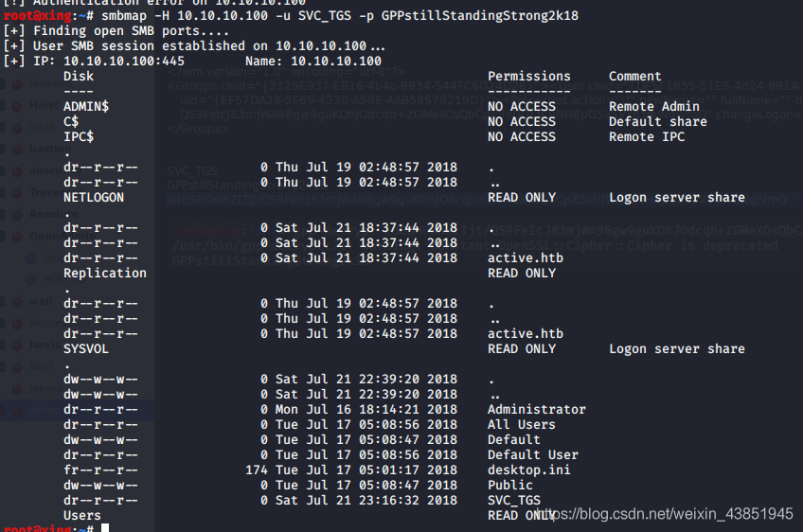Click the SVC_TGS directory entry
The width and height of the screenshot is (803, 532).
pos(514,501)
